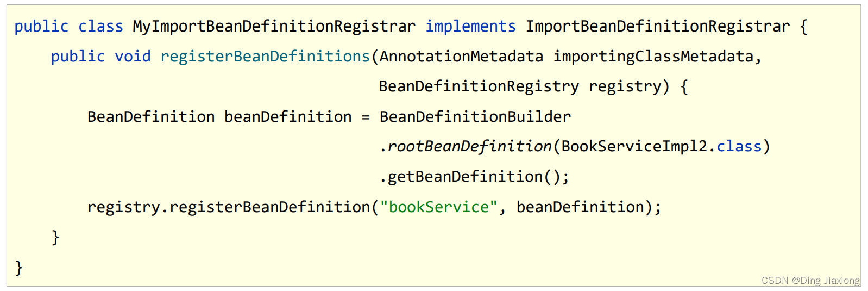
Task: Click the final closing brace of class
Action: (19, 267)
